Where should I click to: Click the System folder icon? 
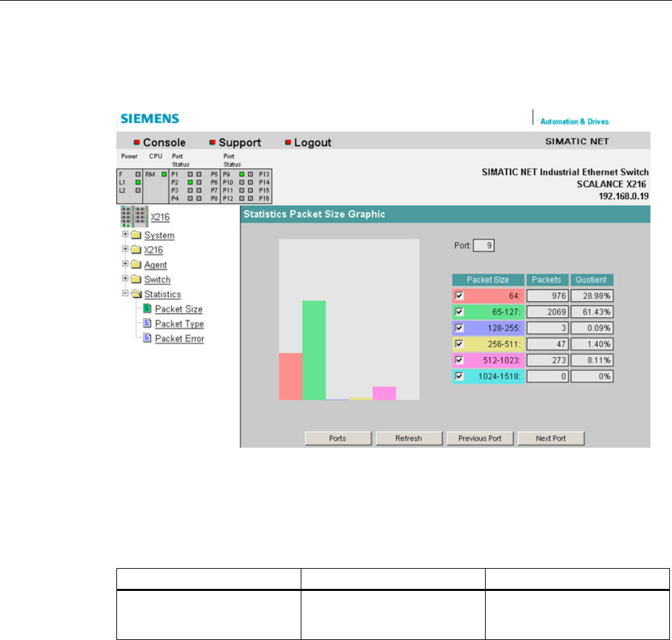click(x=137, y=235)
